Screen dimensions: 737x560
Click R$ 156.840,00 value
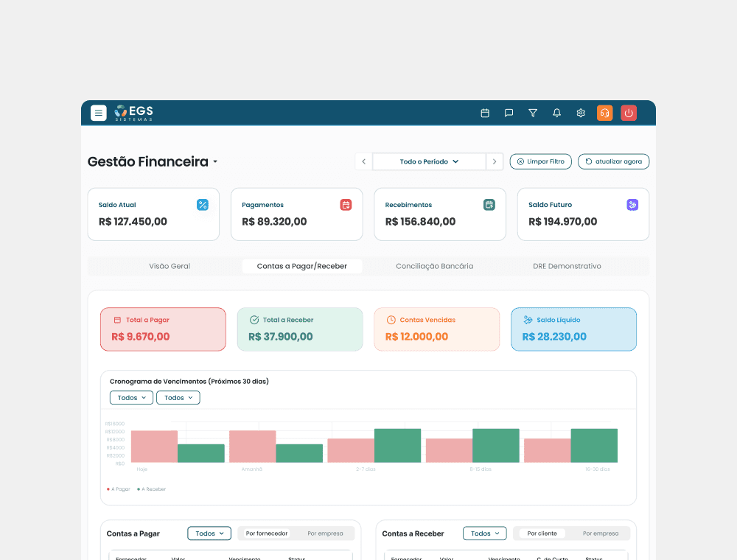click(x=420, y=222)
